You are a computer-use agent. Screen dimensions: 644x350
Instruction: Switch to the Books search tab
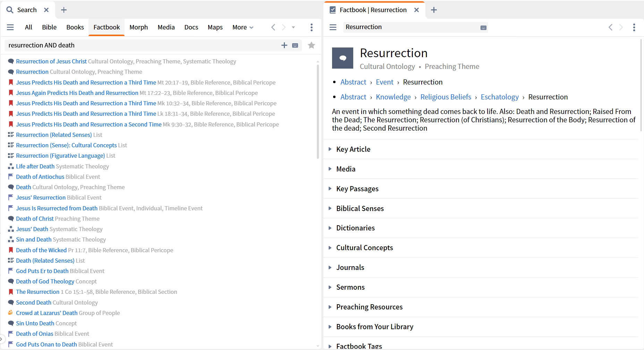click(x=75, y=27)
